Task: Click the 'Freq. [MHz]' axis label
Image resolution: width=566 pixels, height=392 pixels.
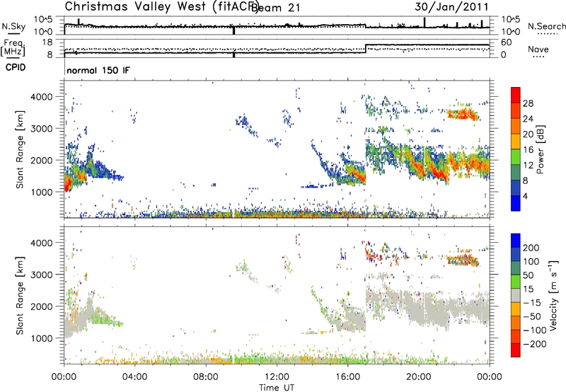Action: (x=13, y=47)
